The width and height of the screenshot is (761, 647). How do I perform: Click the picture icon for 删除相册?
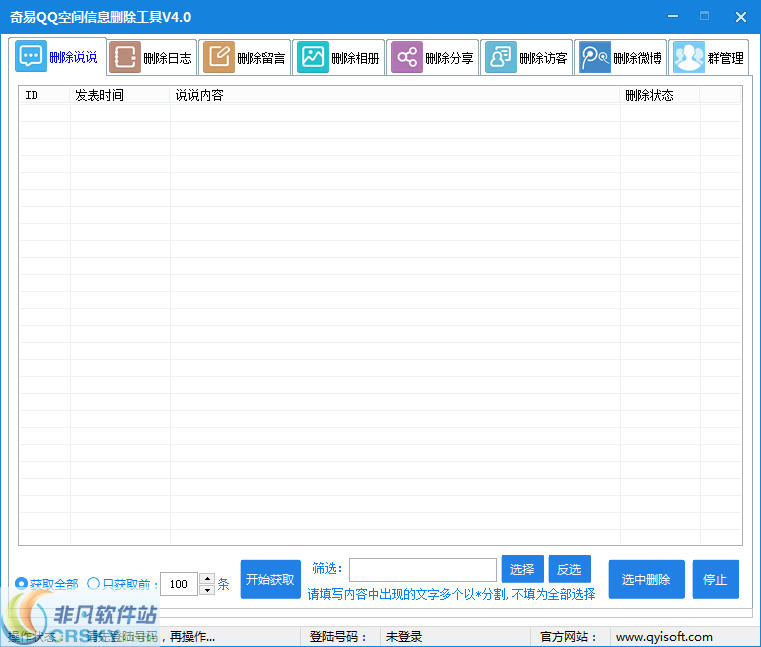(313, 57)
